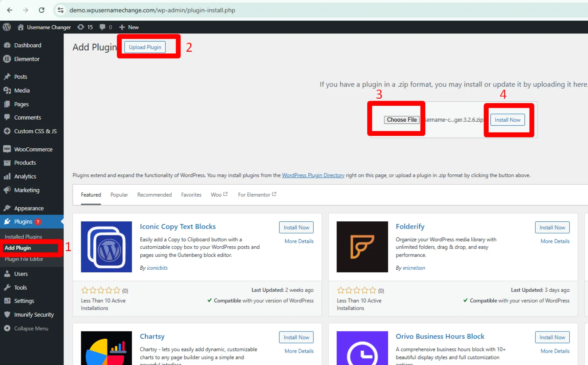Install the Iconic Copy Text Blocks plugin
The image size is (588, 365).
tap(296, 227)
